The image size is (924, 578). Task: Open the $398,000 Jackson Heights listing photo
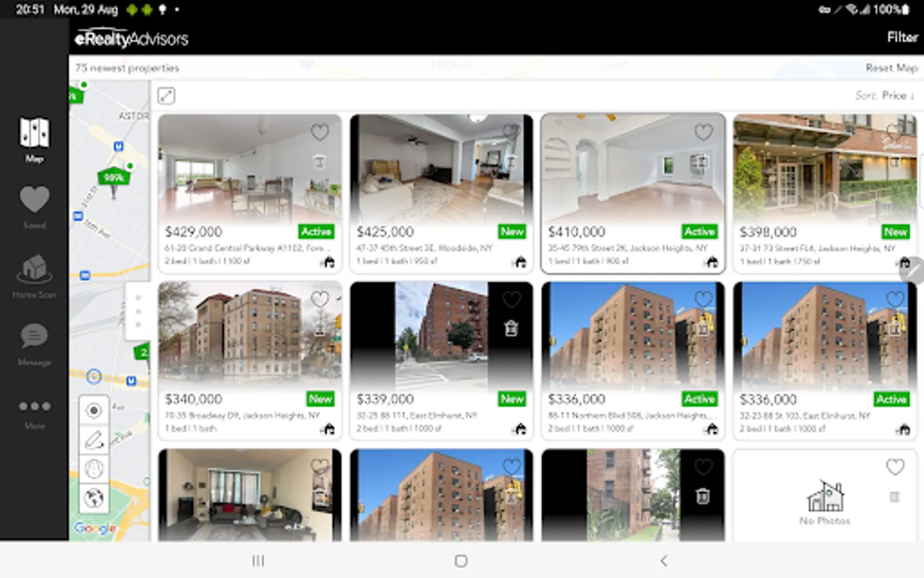click(x=825, y=168)
